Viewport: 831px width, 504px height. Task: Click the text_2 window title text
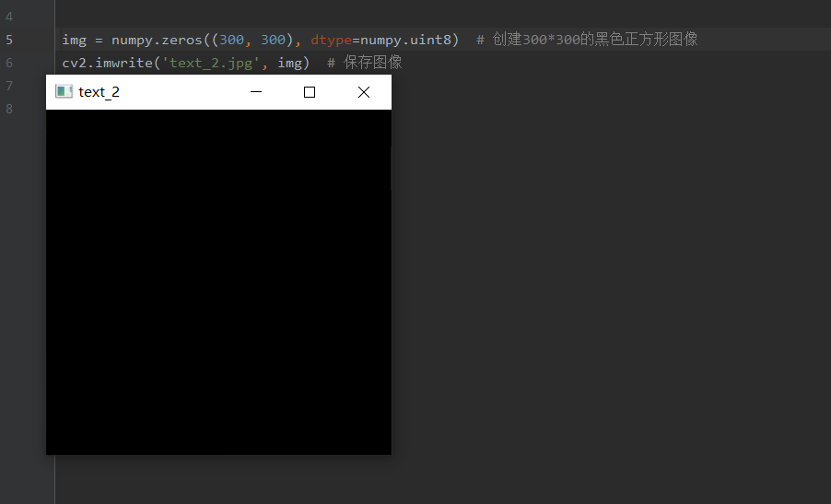coord(99,92)
